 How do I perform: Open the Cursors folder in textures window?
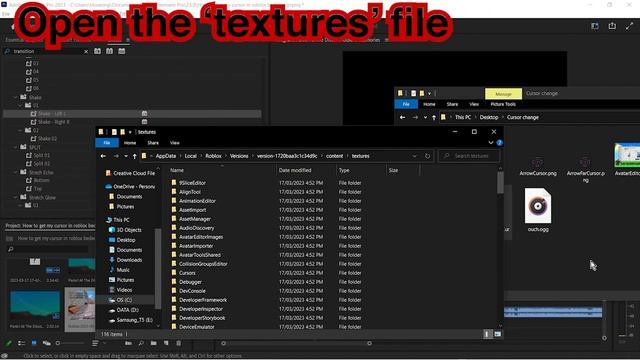(x=187, y=273)
